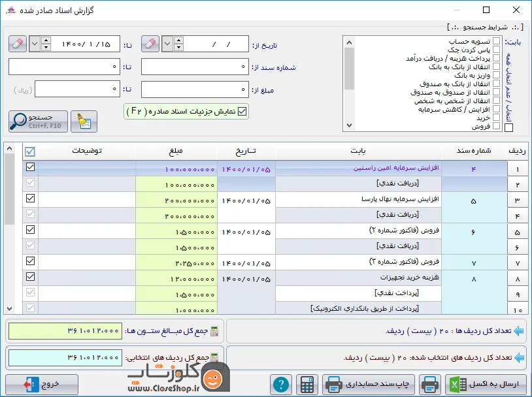The image size is (532, 397).
Task: Click the خروج exit button
Action: (42, 385)
